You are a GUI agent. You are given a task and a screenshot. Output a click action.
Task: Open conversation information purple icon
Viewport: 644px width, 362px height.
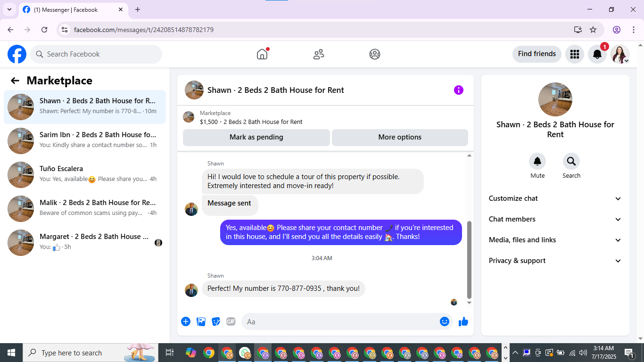coord(459,90)
